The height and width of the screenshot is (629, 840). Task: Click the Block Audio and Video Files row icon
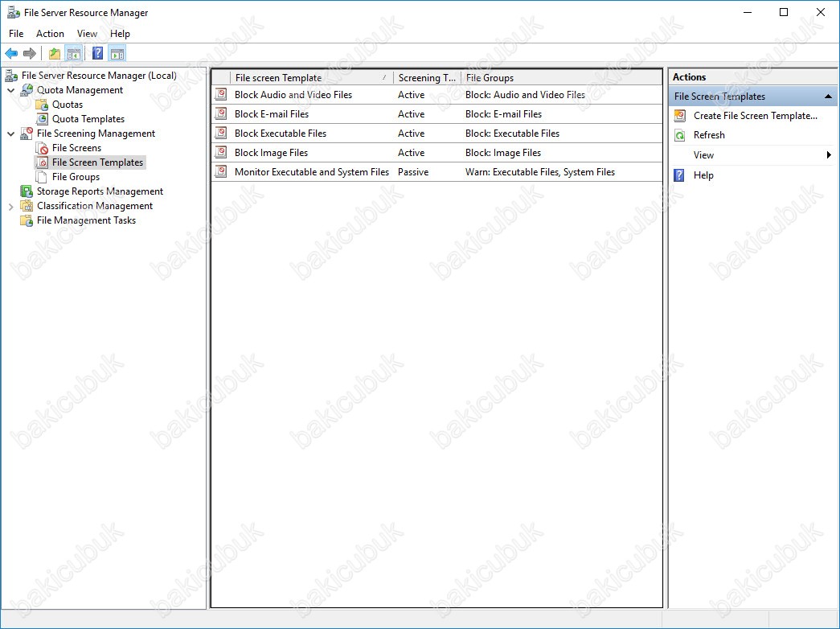pos(221,94)
